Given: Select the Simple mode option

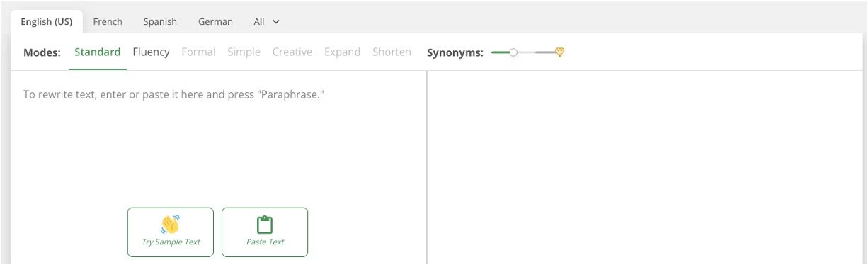Looking at the screenshot, I should (244, 52).
